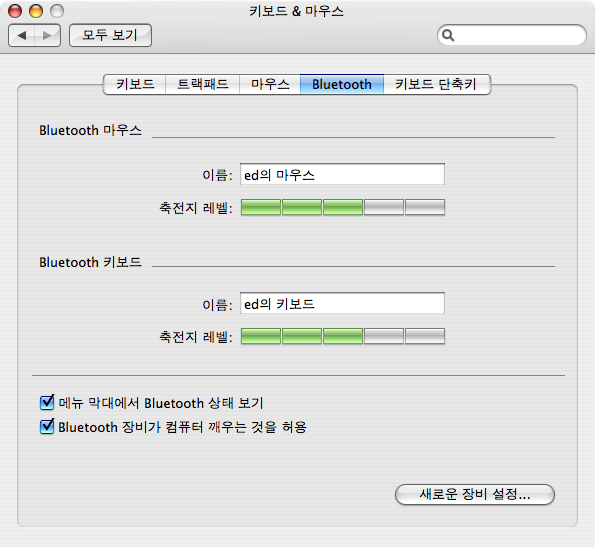The width and height of the screenshot is (595, 547).
Task: Go back with the left arrow button
Action: tap(22, 36)
